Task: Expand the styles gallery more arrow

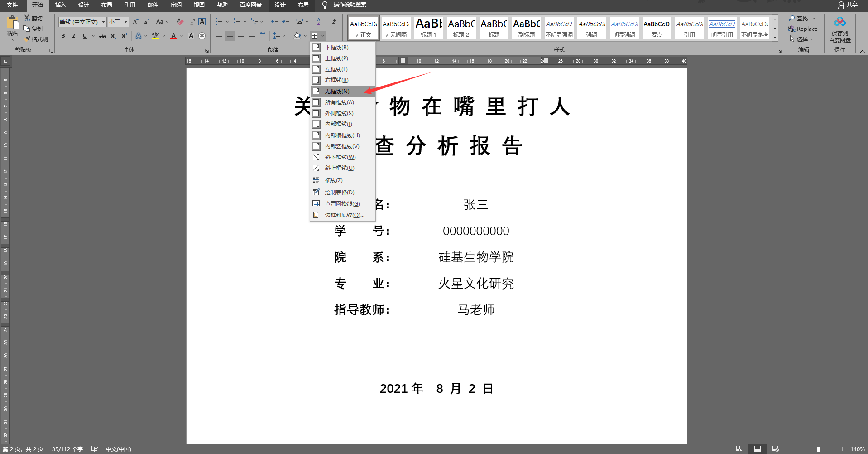Action: point(775,38)
